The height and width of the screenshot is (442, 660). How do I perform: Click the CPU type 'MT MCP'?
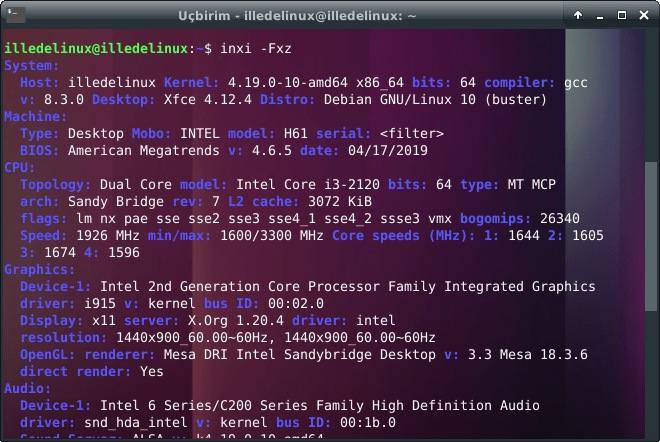532,185
